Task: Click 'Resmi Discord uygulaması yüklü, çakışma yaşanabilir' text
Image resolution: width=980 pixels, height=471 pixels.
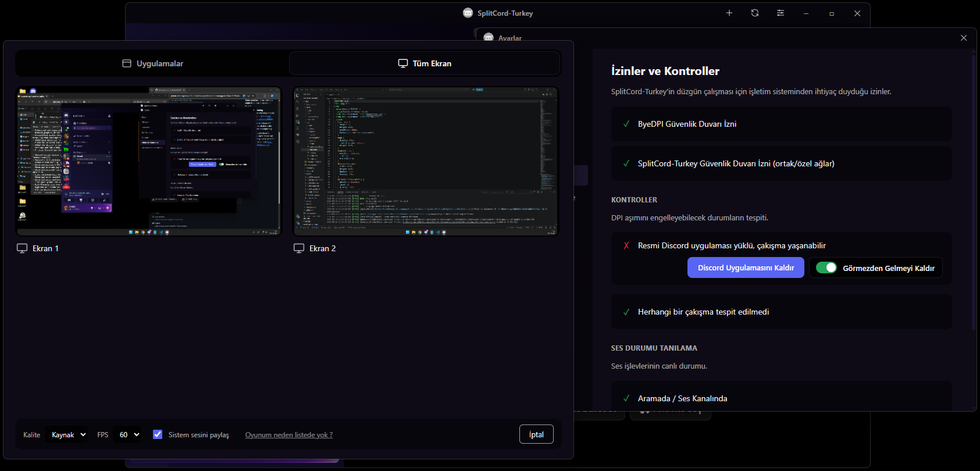Action: coord(732,245)
